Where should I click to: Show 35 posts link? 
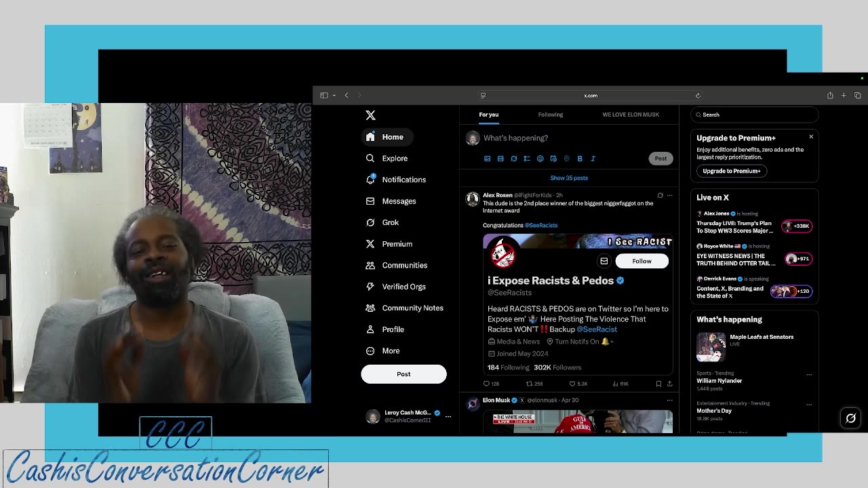569,178
